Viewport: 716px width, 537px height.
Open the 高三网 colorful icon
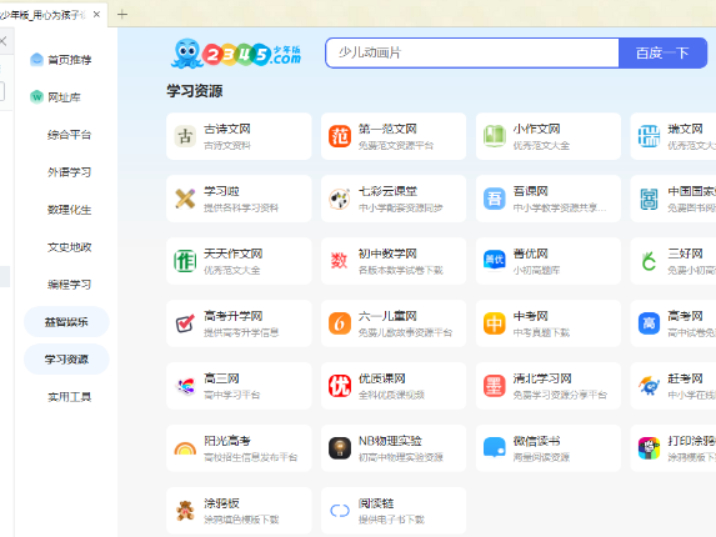point(185,386)
